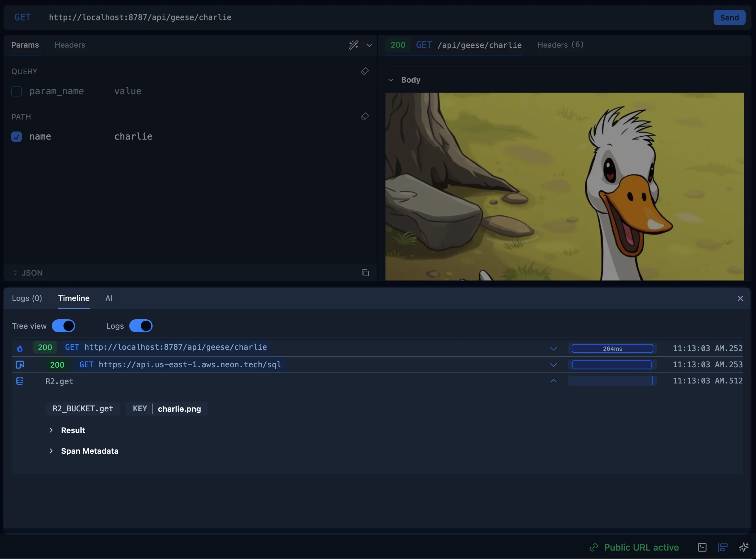Click the copy icon next to JSON label
The width and height of the screenshot is (756, 559).
point(364,272)
